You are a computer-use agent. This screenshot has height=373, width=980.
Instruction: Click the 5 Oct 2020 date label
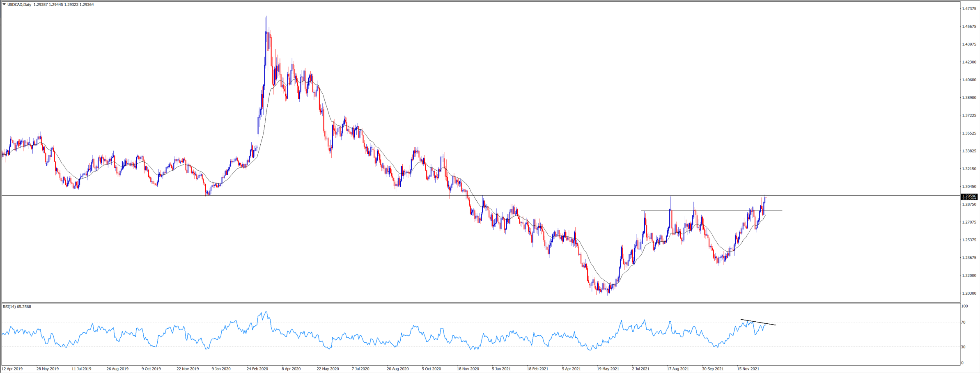coord(431,369)
